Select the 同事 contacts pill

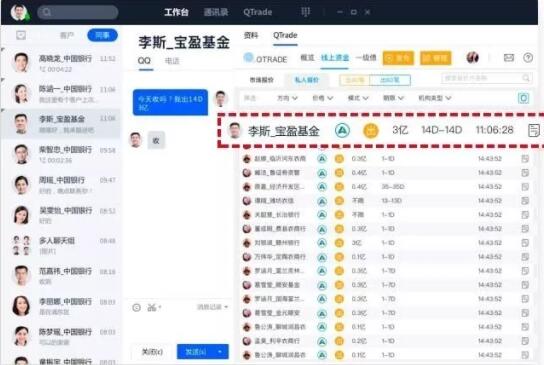pyautogui.click(x=102, y=35)
